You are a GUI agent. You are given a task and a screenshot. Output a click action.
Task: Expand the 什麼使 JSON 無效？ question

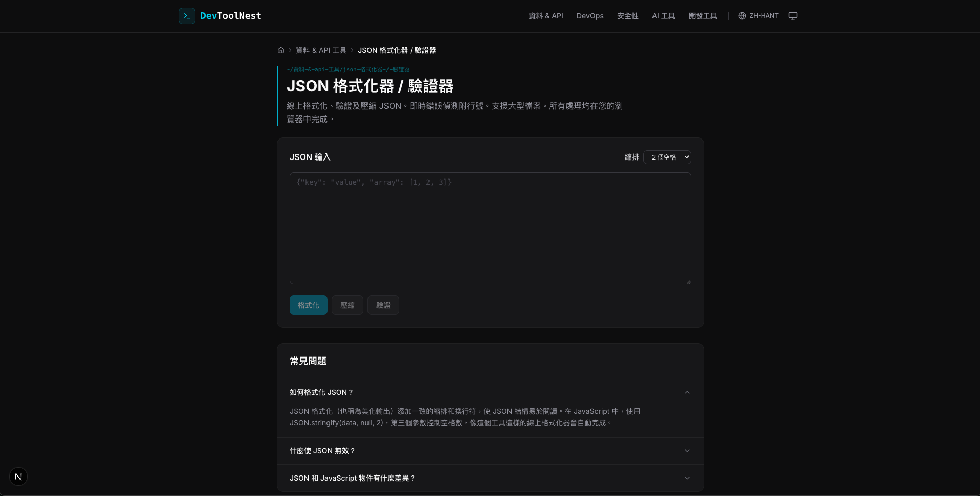[490, 451]
